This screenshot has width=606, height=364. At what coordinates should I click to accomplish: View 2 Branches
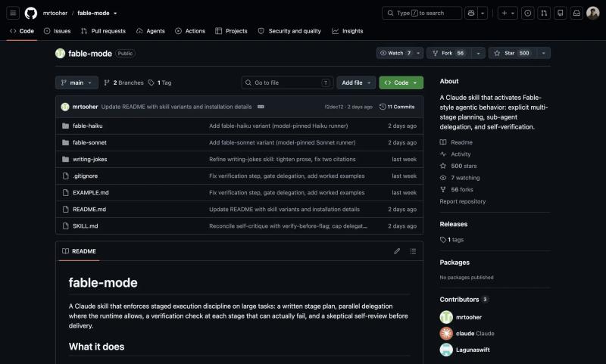pos(124,82)
